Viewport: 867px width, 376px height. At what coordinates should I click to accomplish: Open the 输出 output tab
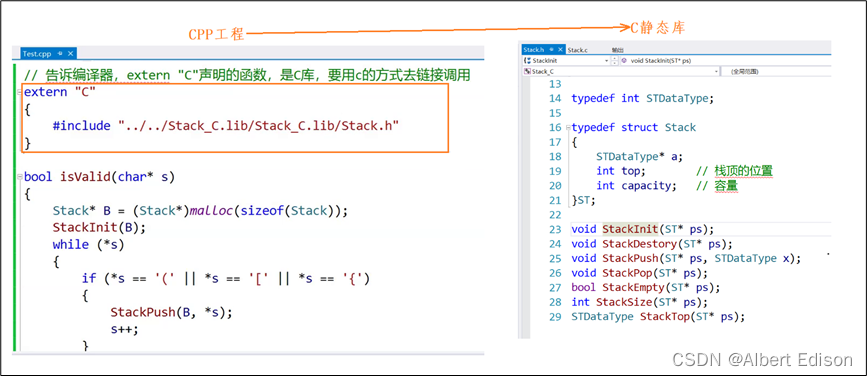click(x=617, y=50)
